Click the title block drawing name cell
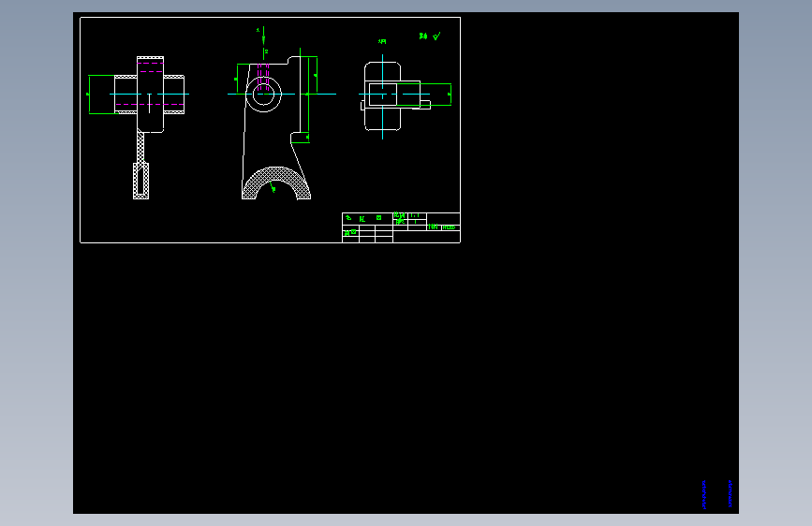This screenshot has height=526, width=812. (x=367, y=218)
